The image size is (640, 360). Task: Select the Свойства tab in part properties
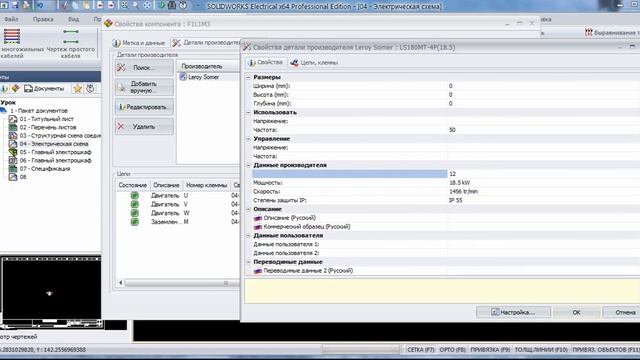coord(266,62)
